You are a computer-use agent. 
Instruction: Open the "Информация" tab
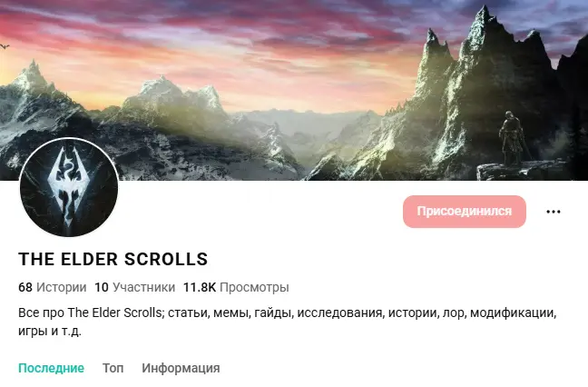[x=181, y=368]
